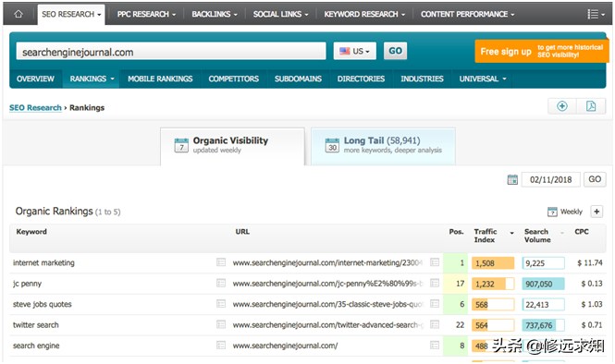Switch to the Overview tab
This screenshot has height=364, width=615.
coord(35,79)
